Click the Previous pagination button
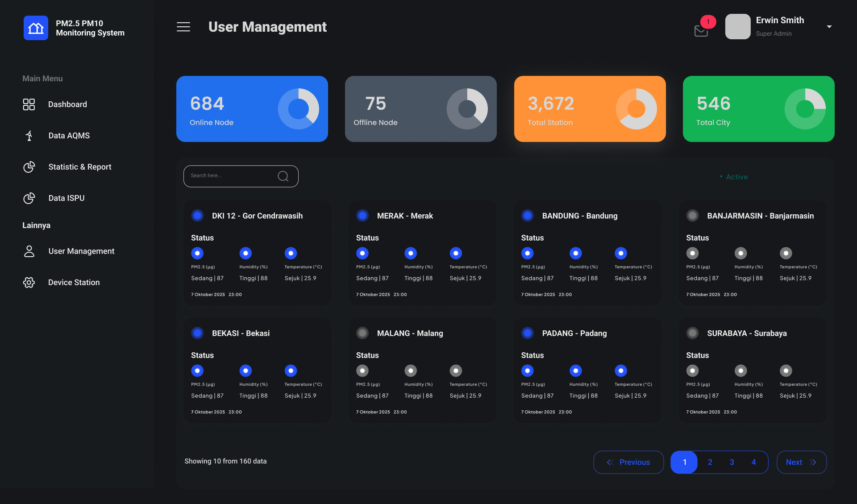 coord(628,462)
